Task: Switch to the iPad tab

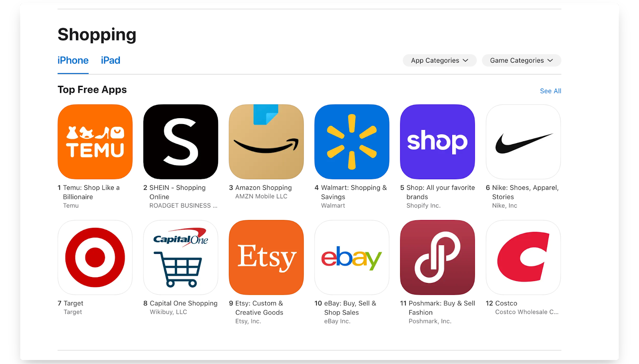Action: pyautogui.click(x=111, y=60)
